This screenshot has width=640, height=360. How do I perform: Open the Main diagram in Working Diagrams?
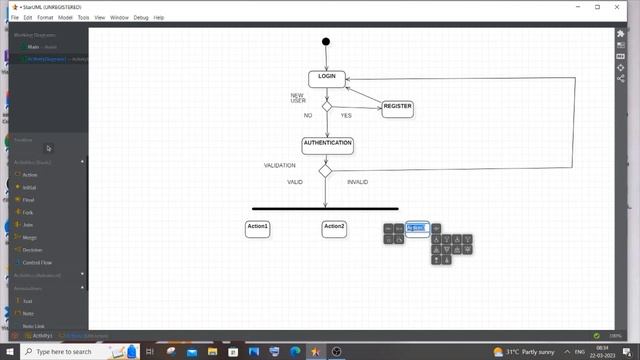point(48,47)
